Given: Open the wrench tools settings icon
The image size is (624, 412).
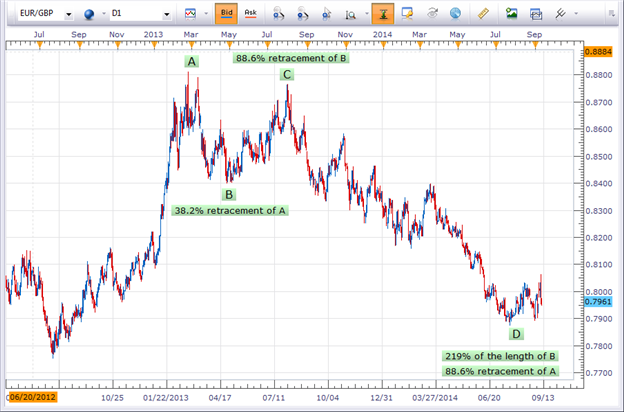Looking at the screenshot, I should tap(560, 14).
